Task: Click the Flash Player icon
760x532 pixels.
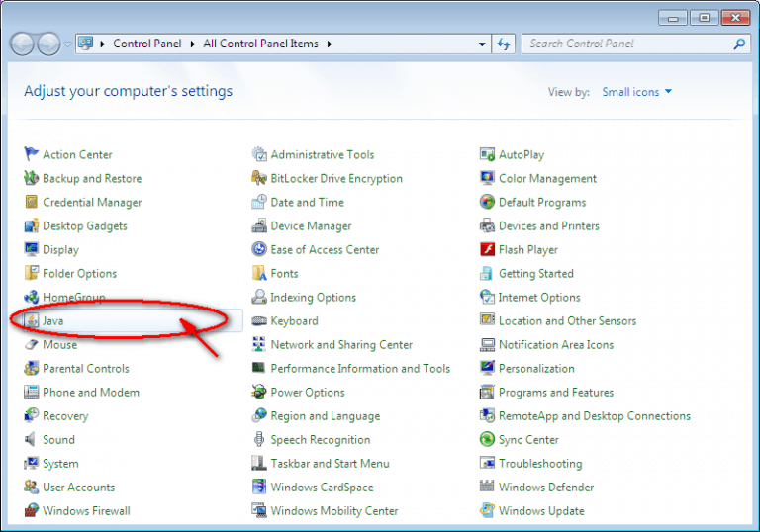Action: click(487, 249)
